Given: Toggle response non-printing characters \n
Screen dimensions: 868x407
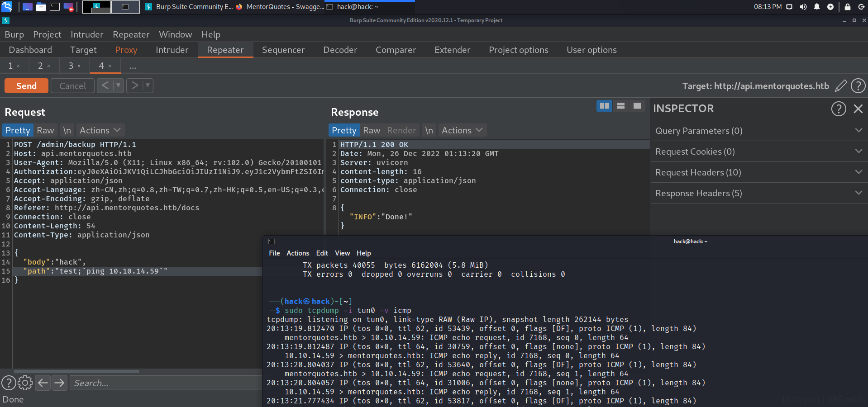Looking at the screenshot, I should [429, 130].
